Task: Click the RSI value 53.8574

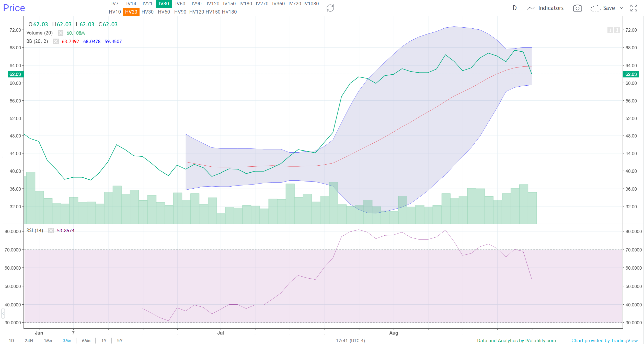Action: 66,231
